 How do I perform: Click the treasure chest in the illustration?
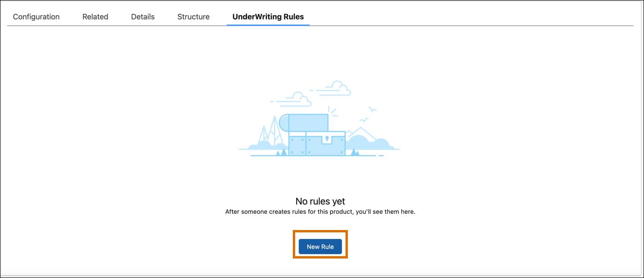tap(316, 138)
